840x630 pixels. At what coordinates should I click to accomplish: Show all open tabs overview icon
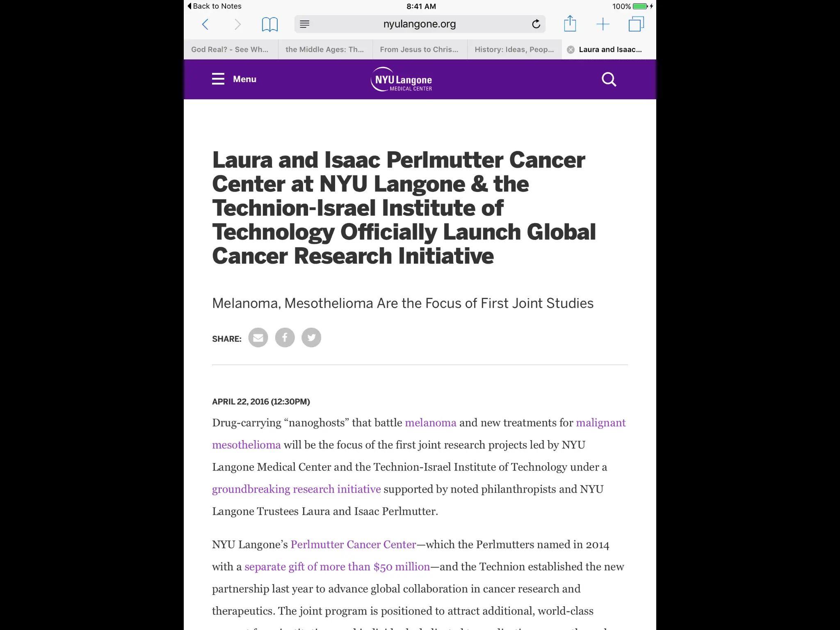(636, 24)
